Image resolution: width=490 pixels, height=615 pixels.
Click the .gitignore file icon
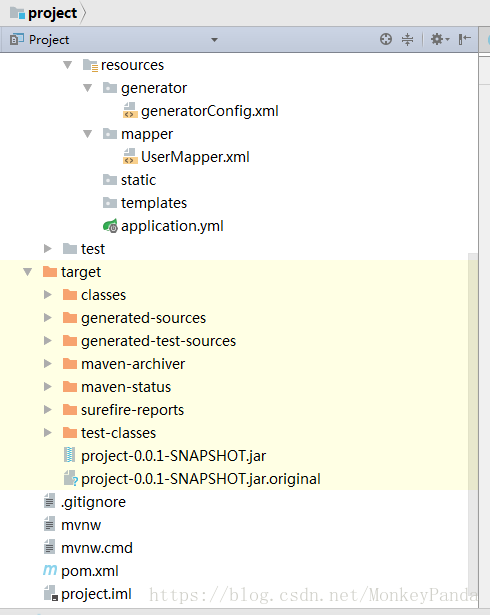[x=49, y=501]
